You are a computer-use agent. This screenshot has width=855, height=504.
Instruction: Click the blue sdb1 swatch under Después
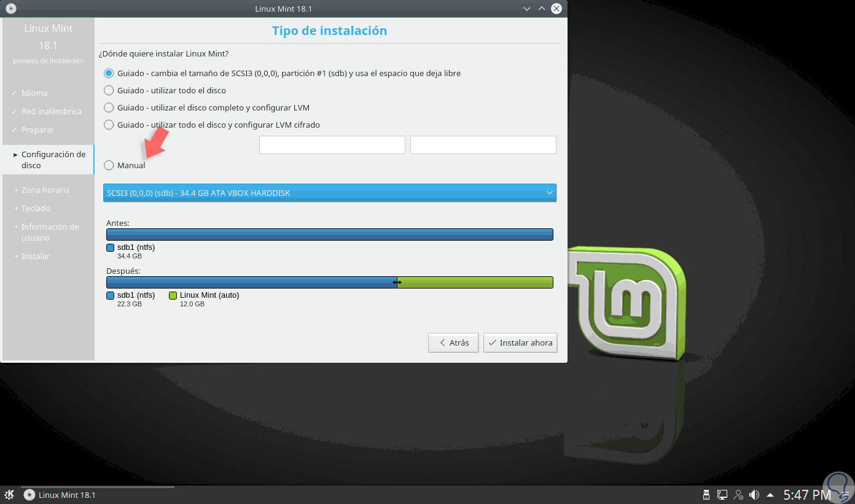(110, 295)
